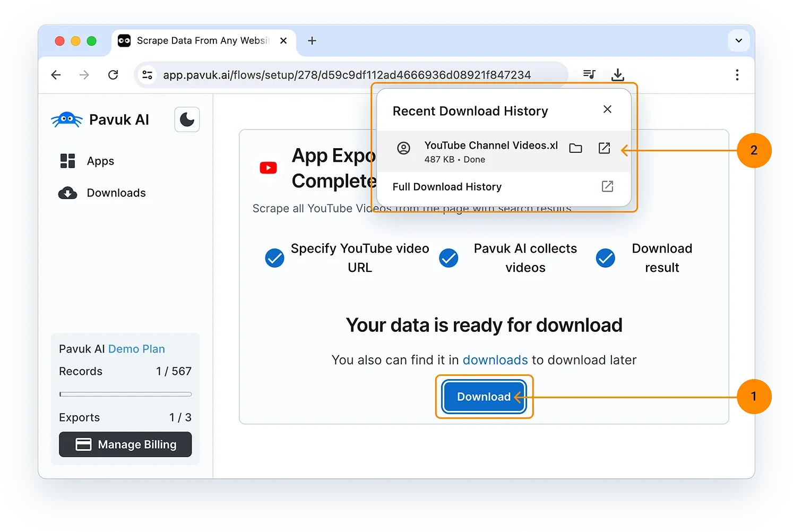Click the blue Download button
The height and width of the screenshot is (532, 793).
484,397
